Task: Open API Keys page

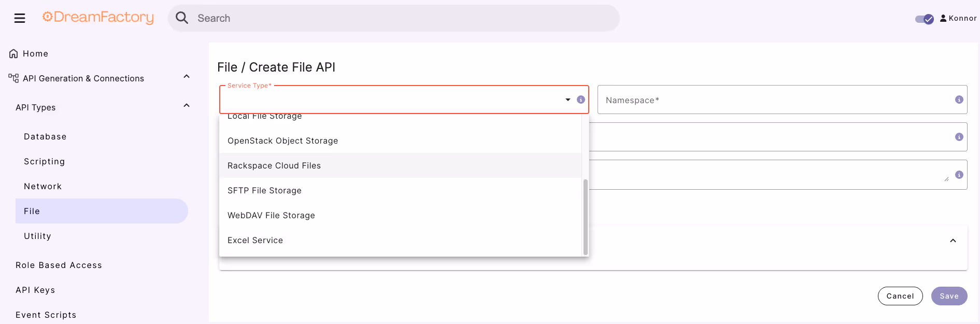Action: point(35,290)
